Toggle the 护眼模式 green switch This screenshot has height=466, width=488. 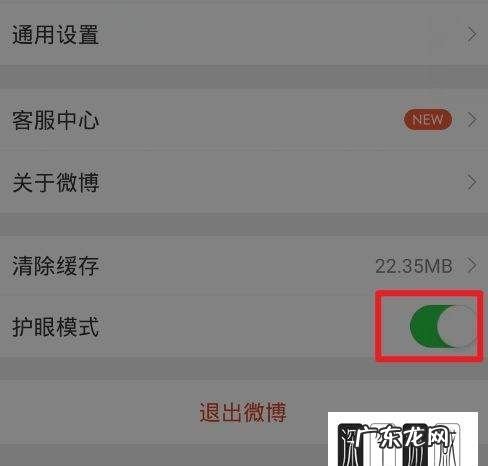444,326
